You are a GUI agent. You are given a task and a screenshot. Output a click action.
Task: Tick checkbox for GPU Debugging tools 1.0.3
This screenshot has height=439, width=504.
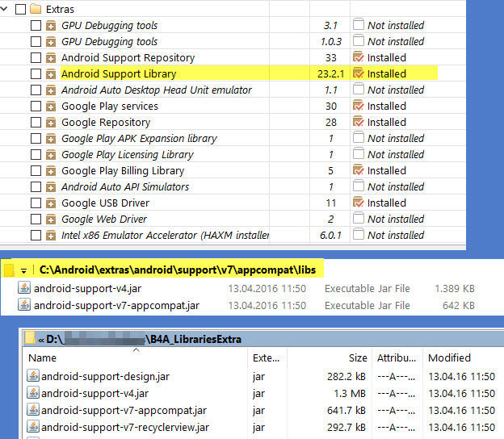click(x=36, y=41)
